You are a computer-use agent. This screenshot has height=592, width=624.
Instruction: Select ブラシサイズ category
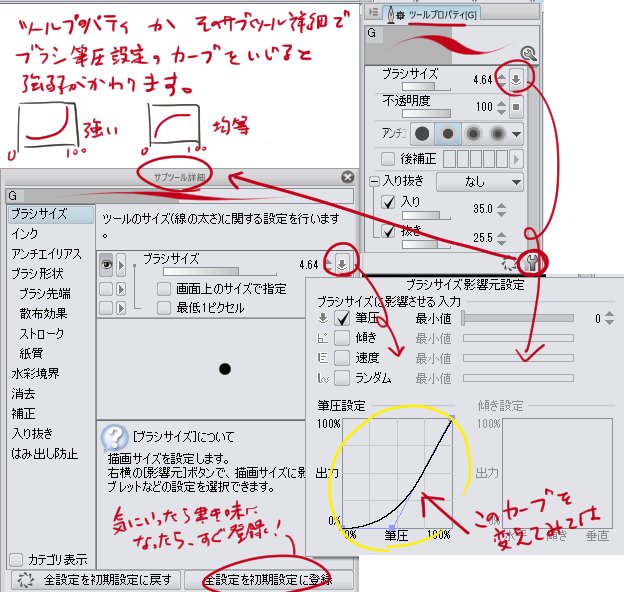[x=51, y=214]
